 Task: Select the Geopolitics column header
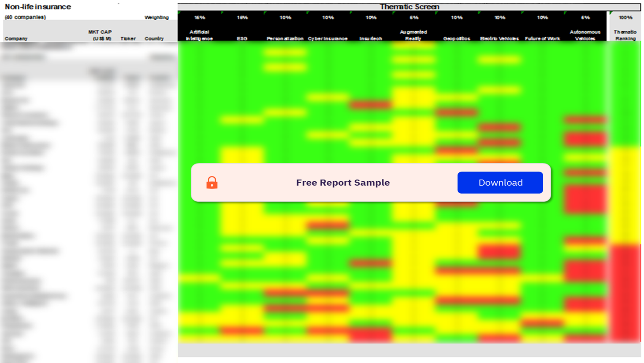coord(456,38)
